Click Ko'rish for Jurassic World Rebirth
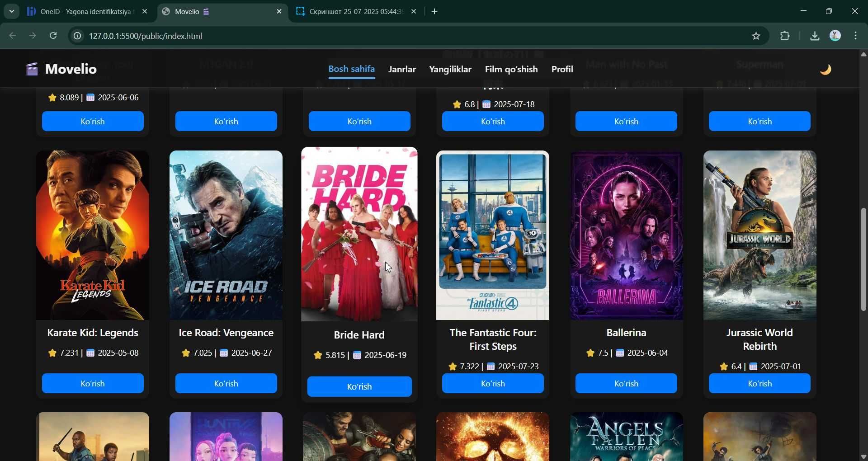This screenshot has height=461, width=868. (759, 383)
